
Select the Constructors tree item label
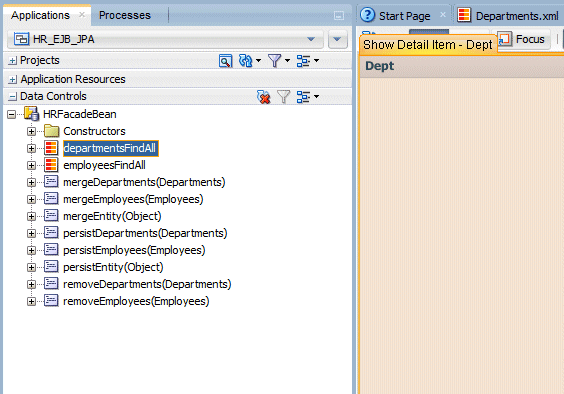(x=94, y=131)
